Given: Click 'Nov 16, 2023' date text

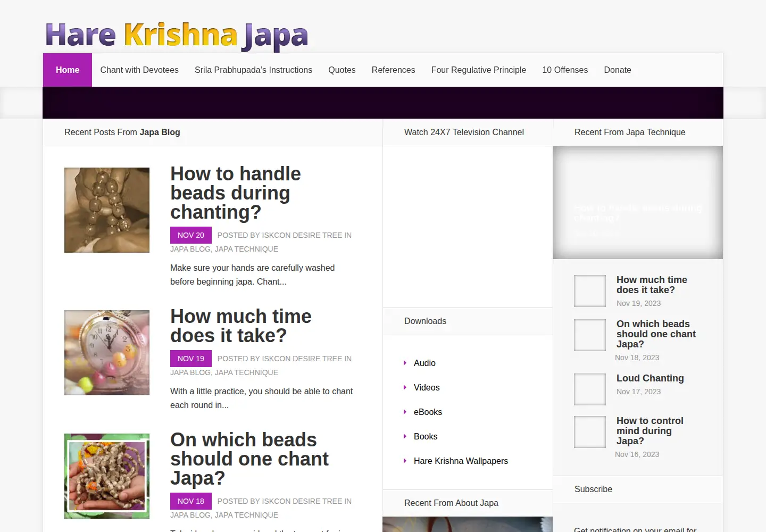Looking at the screenshot, I should tap(637, 454).
